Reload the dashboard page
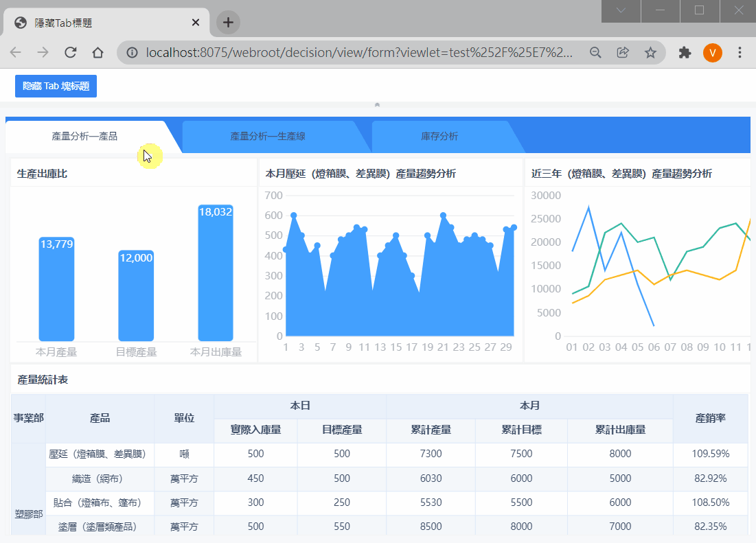The image size is (756, 543). click(70, 52)
